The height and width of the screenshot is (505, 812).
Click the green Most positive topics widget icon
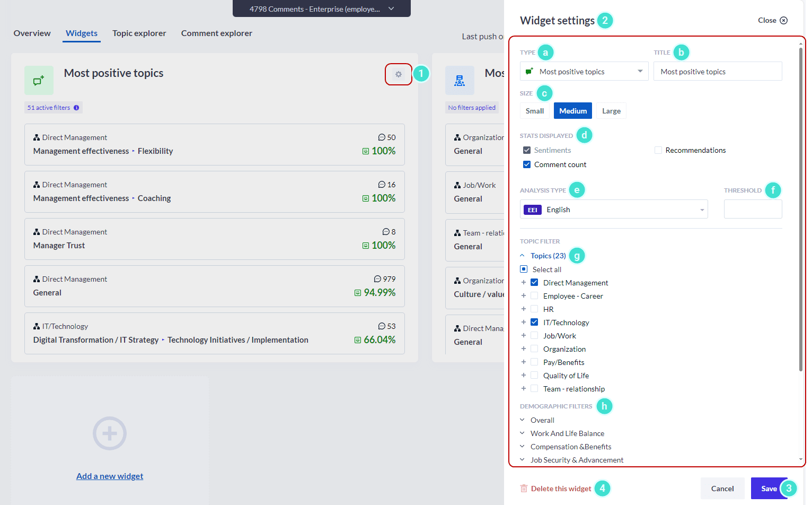click(x=39, y=81)
